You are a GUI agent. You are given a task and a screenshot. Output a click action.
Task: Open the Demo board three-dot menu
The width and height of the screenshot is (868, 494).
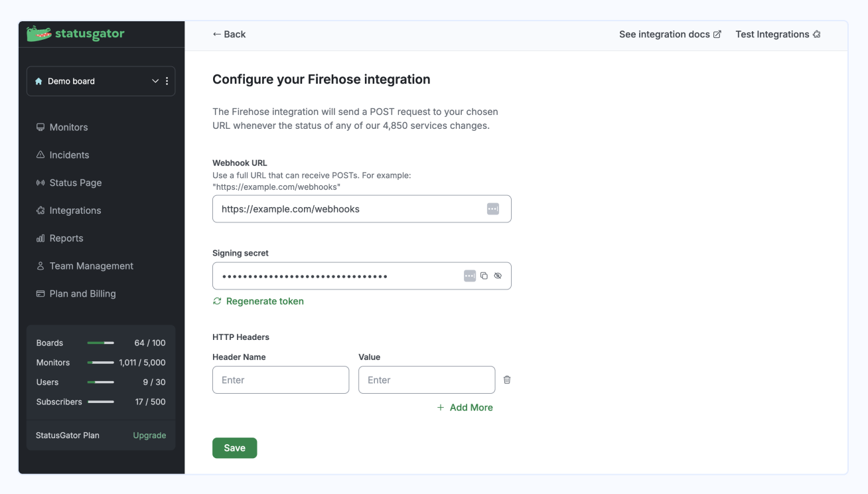point(167,81)
